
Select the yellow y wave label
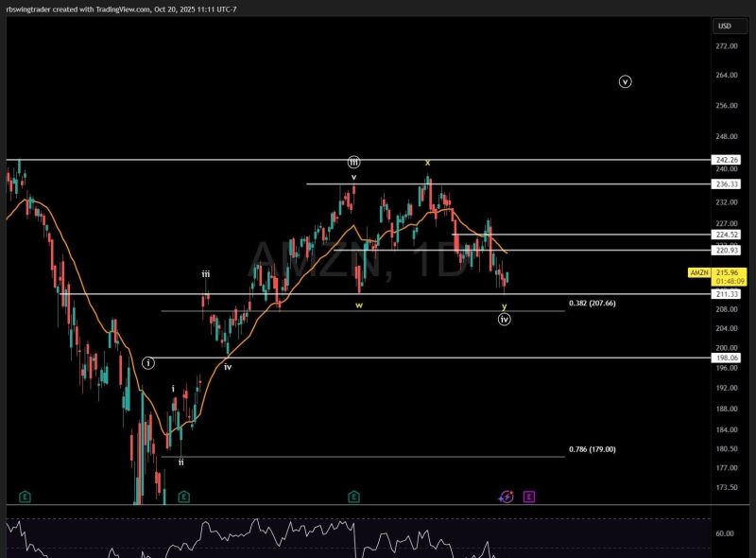505,306
